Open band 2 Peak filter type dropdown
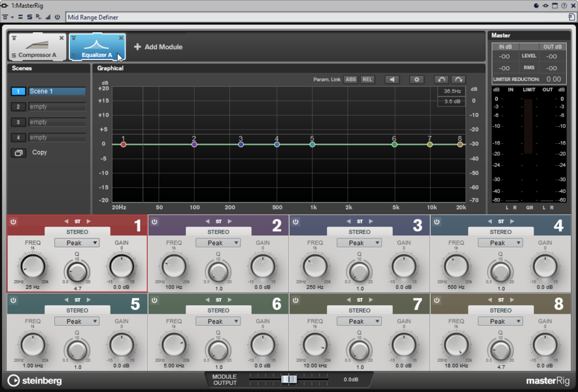578x392 pixels. click(x=218, y=243)
